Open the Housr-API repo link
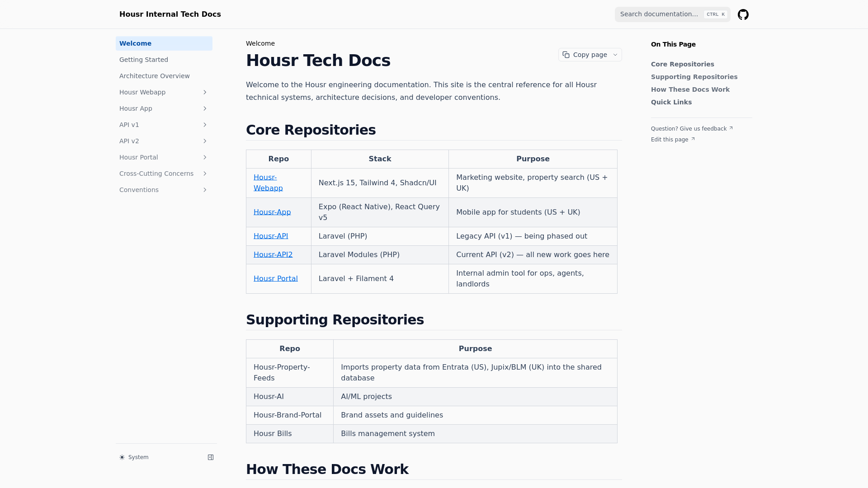Image resolution: width=868 pixels, height=488 pixels. pos(271,236)
